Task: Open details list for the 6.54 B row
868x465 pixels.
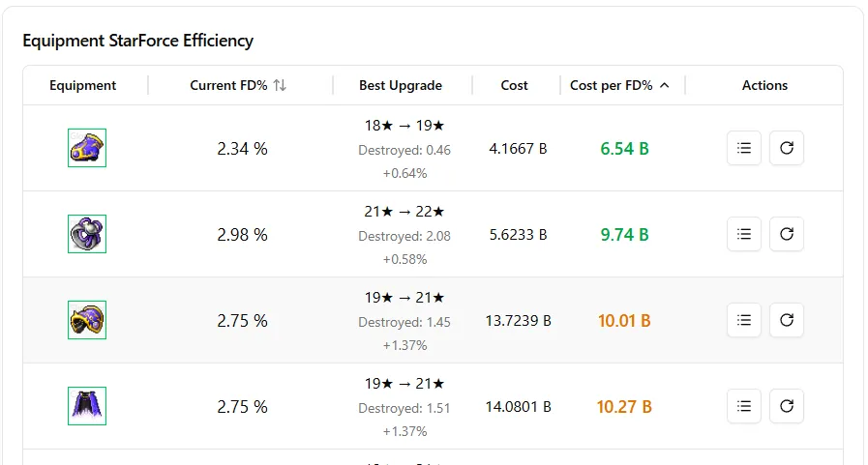Action: (744, 148)
